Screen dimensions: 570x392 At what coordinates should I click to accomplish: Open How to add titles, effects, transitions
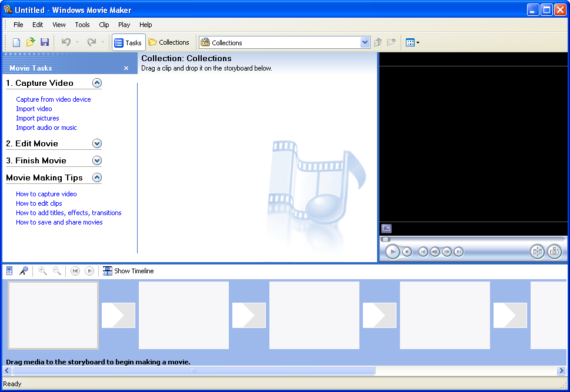point(69,213)
